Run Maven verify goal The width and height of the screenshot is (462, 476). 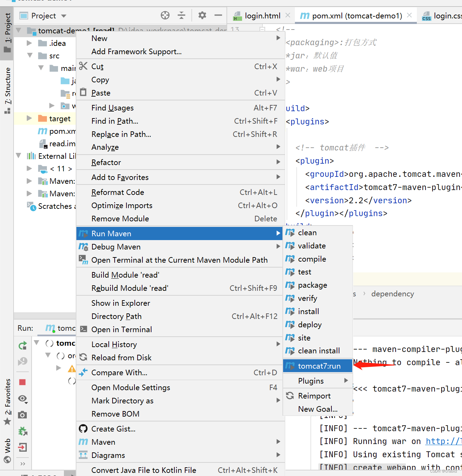(x=318, y=298)
